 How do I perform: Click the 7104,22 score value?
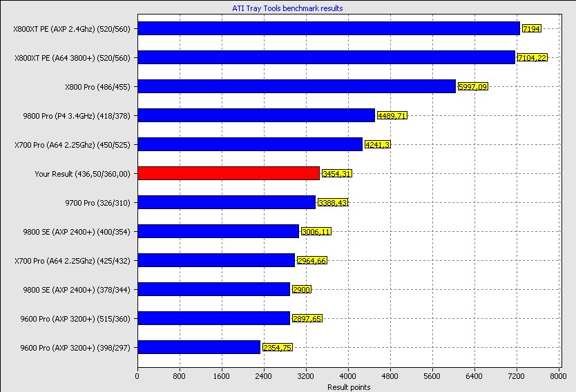tap(532, 57)
